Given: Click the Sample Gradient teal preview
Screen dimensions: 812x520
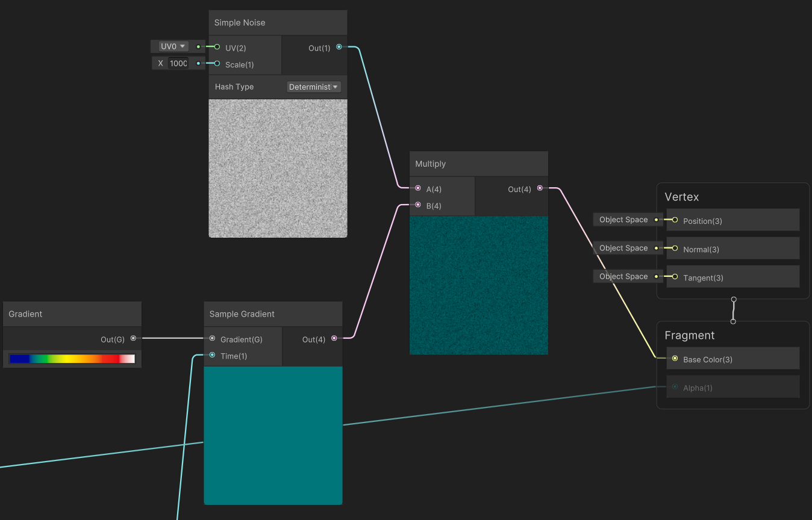Looking at the screenshot, I should (273, 435).
